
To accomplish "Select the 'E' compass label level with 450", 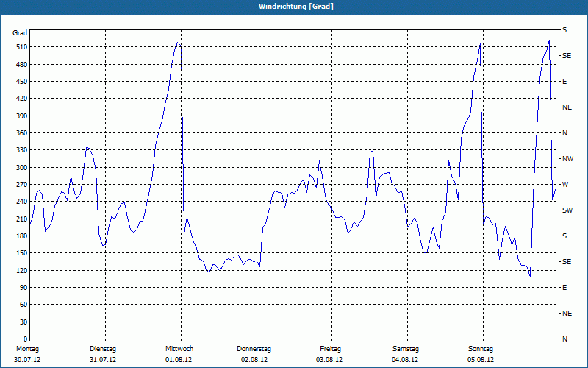I will [x=564, y=82].
